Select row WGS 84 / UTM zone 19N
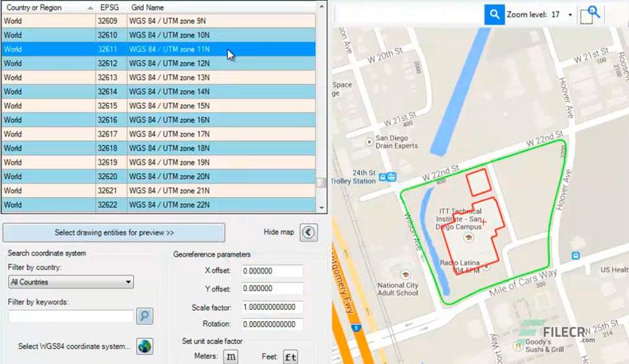Screen dimensions: 629x364 [159, 162]
